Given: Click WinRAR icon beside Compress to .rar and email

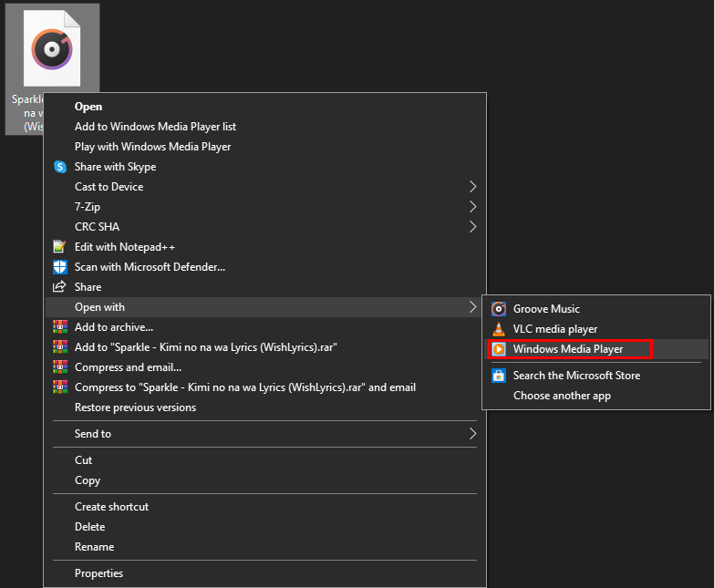Looking at the screenshot, I should (x=60, y=387).
